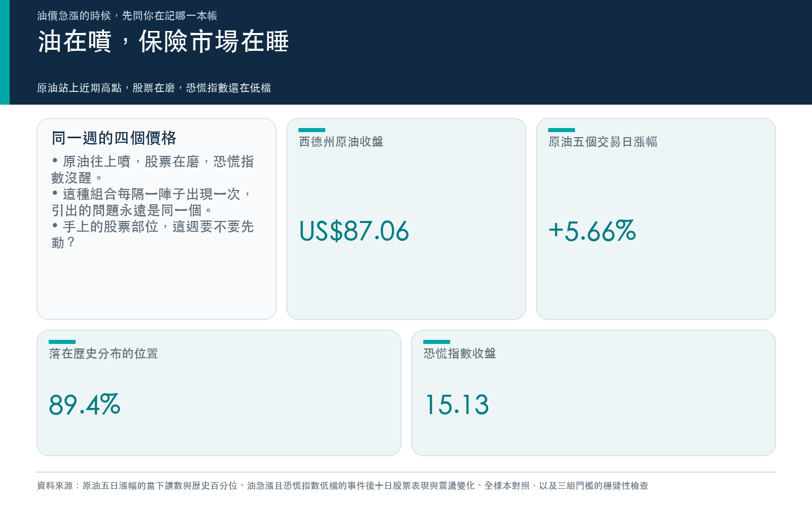Select the value +5.66%

(592, 231)
